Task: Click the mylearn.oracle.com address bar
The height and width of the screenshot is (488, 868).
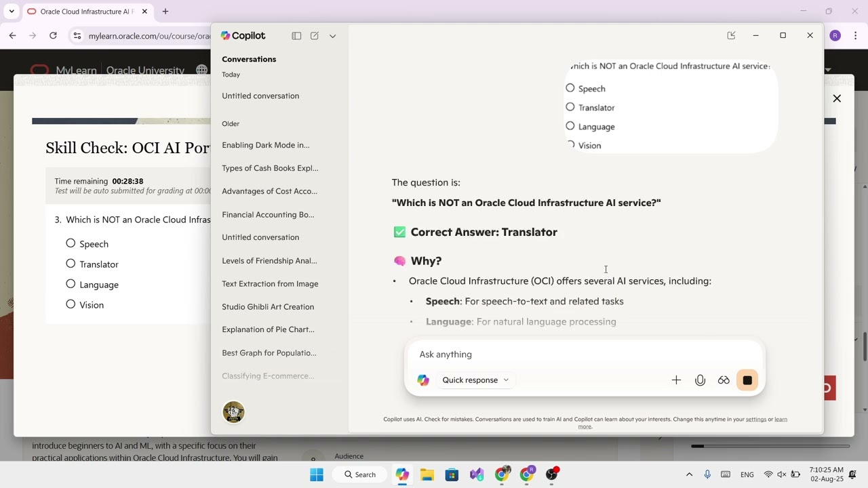Action: pos(149,36)
